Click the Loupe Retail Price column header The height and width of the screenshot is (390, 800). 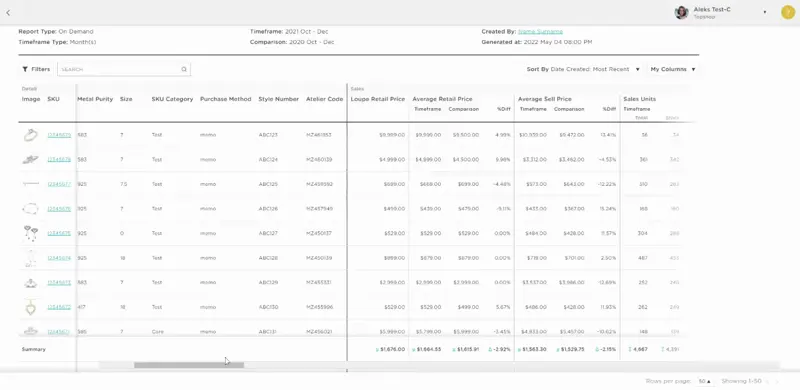378,99
